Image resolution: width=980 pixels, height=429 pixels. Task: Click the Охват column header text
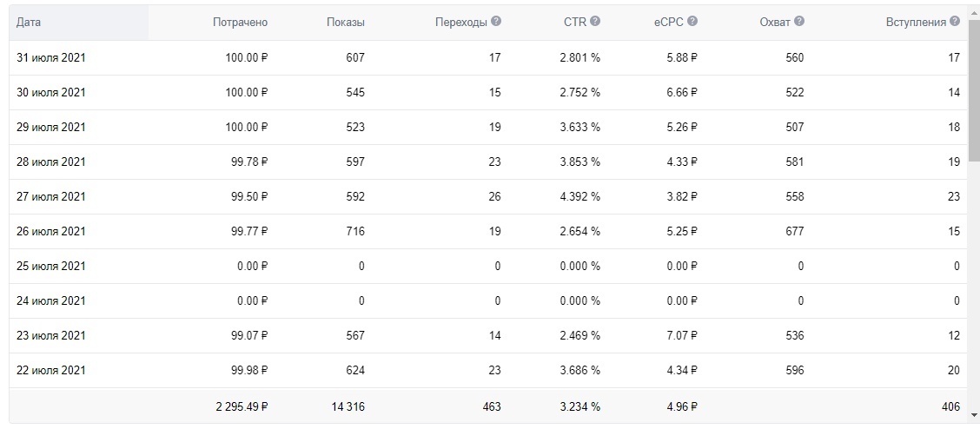pyautogui.click(x=774, y=23)
